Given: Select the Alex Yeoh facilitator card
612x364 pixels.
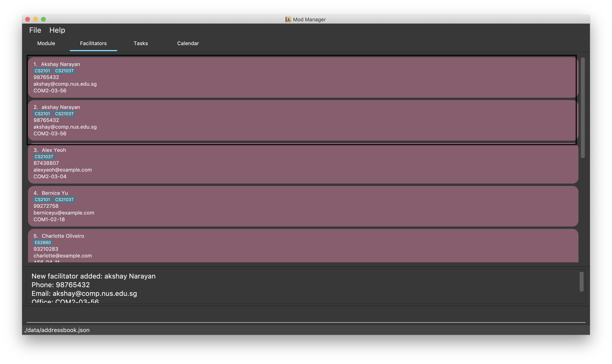Looking at the screenshot, I should [x=303, y=163].
